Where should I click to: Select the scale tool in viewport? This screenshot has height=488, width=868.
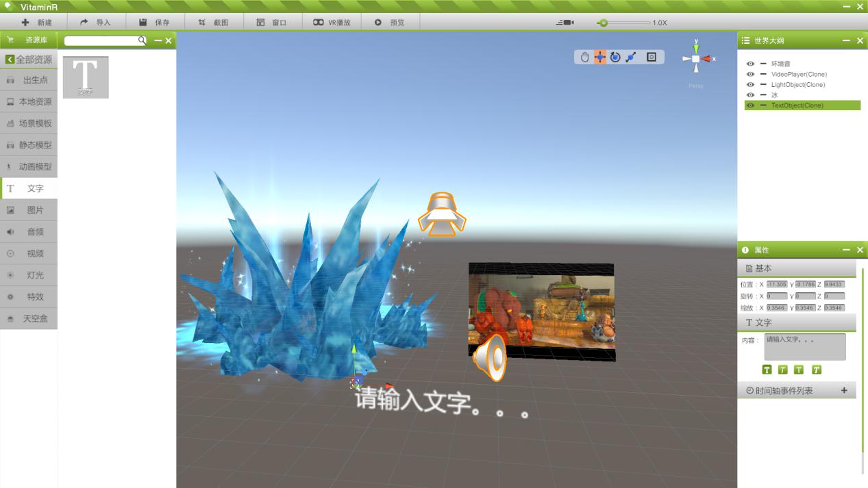tap(631, 57)
